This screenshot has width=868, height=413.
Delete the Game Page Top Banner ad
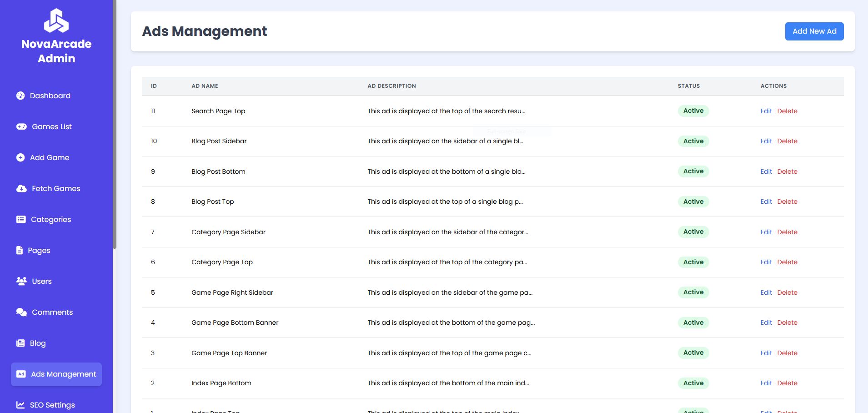click(787, 353)
